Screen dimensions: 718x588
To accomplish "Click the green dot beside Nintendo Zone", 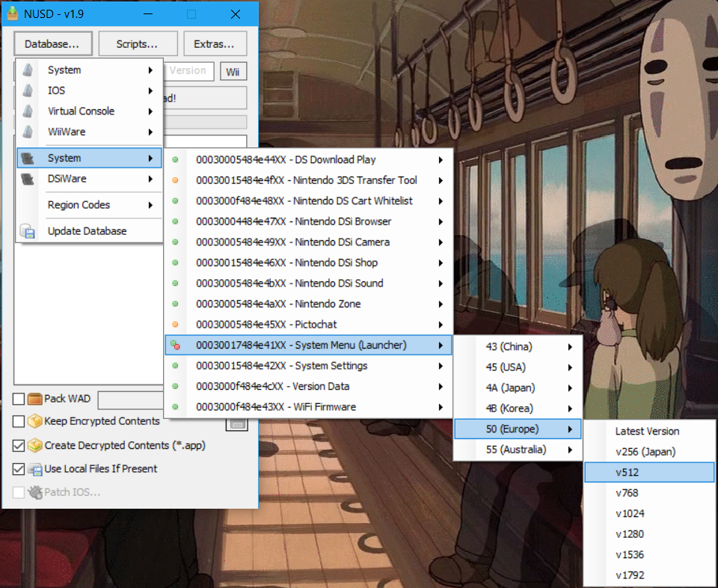I will (x=175, y=304).
